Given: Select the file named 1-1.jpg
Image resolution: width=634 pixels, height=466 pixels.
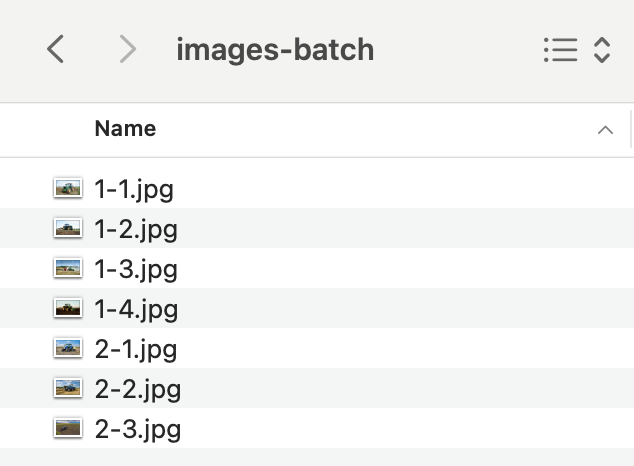Looking at the screenshot, I should click(134, 188).
